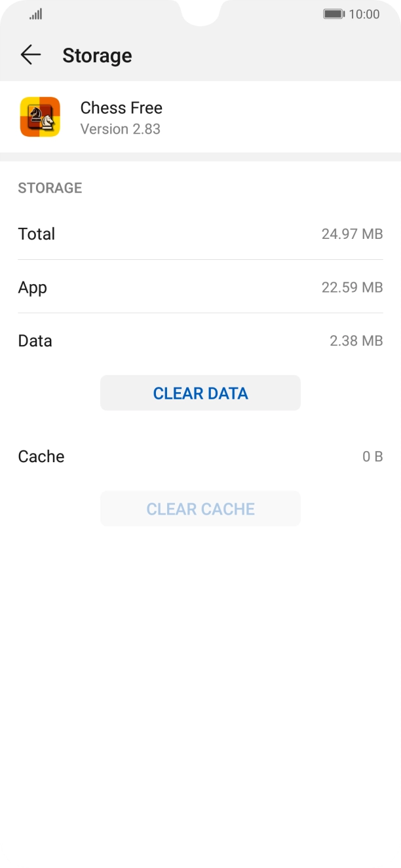Select the Chess Free app name
Viewport: 401px width, 868px height.
121,108
